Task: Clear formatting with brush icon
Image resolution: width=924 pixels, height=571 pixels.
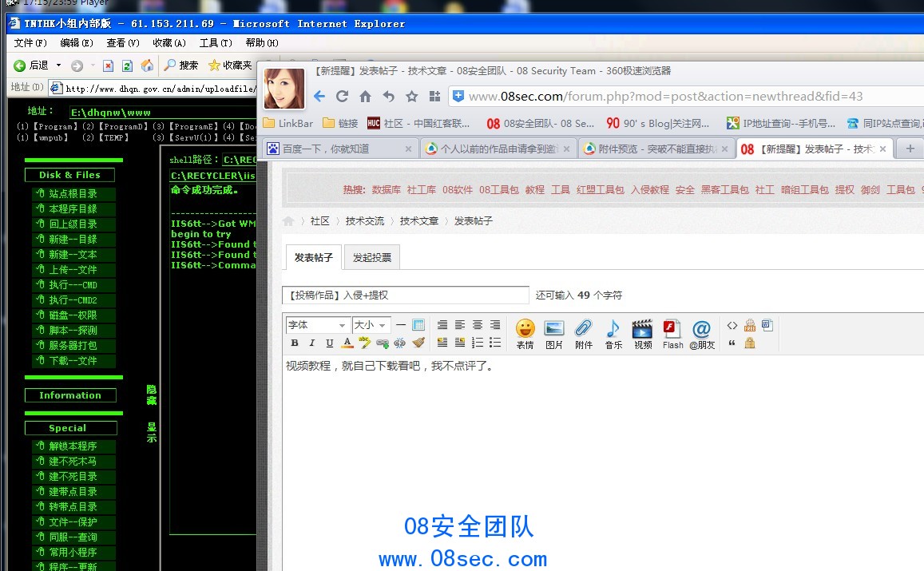Action: pyautogui.click(x=418, y=343)
